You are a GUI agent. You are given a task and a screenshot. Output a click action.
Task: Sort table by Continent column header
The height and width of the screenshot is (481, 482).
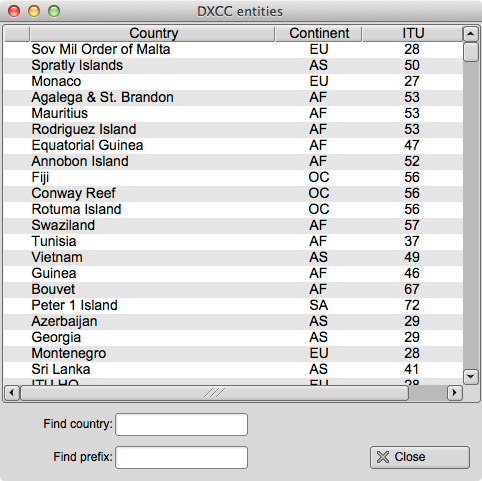coord(319,34)
